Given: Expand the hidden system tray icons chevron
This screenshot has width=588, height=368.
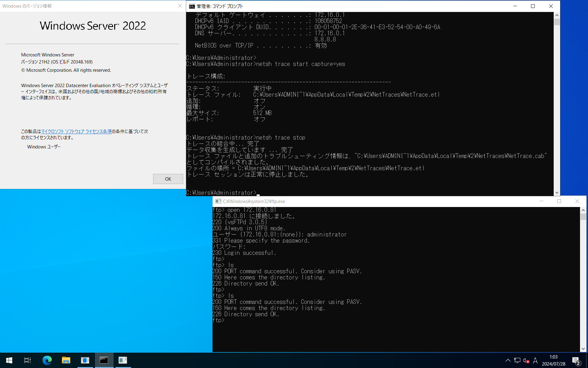Looking at the screenshot, I should (x=508, y=360).
